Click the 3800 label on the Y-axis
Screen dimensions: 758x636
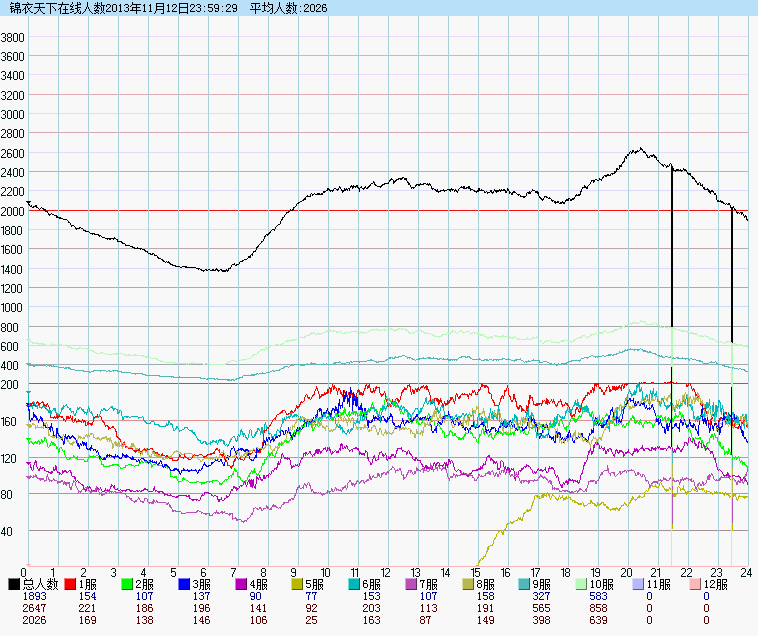point(13,37)
